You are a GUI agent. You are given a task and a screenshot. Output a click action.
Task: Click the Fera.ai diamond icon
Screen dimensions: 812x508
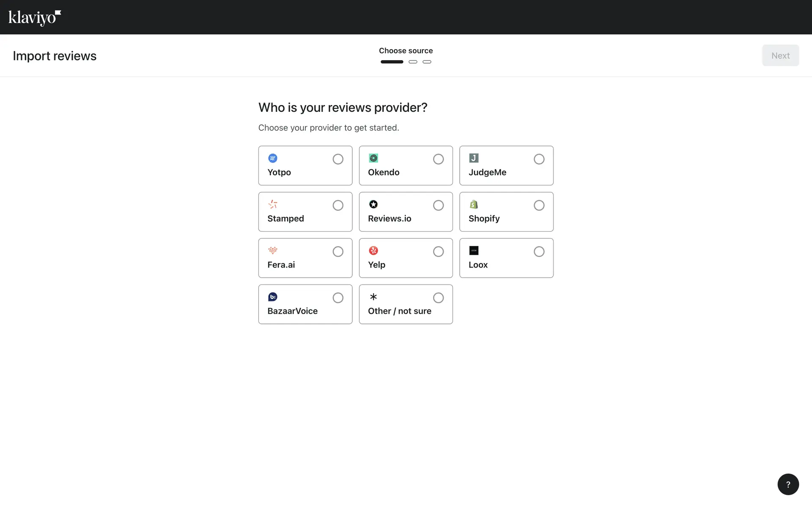click(273, 251)
